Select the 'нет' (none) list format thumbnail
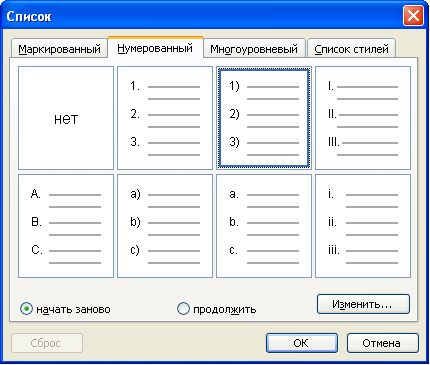 (x=66, y=118)
